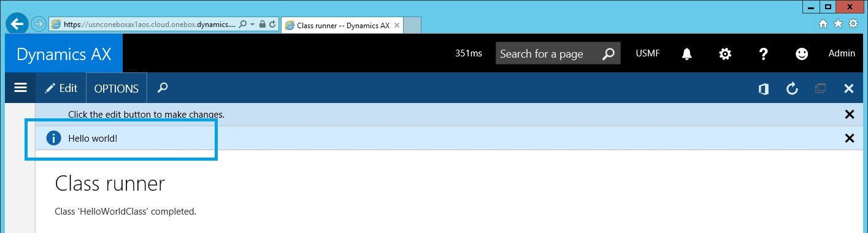The height and width of the screenshot is (233, 868).
Task: Open Dynamics AX settings gear
Action: 725,54
